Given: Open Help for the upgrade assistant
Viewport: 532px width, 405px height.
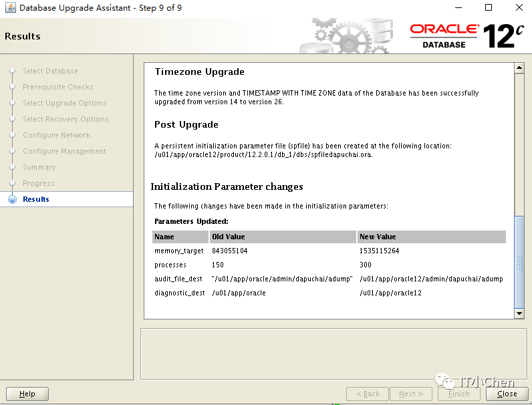Looking at the screenshot, I should 27,394.
